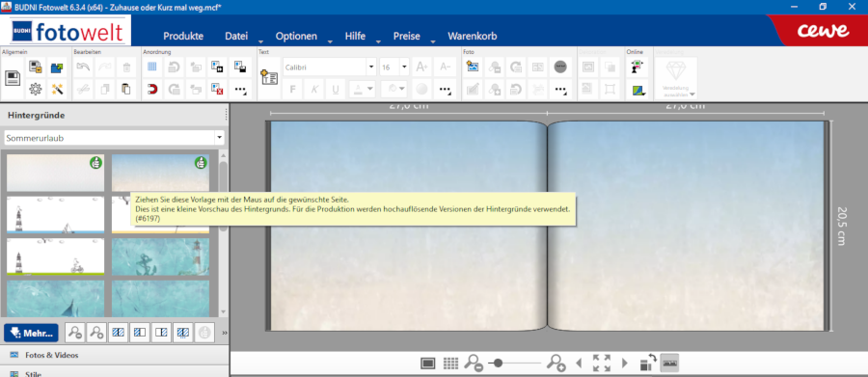The height and width of the screenshot is (377, 868).
Task: Select the teal anchor background thumbnail
Action: 160,256
